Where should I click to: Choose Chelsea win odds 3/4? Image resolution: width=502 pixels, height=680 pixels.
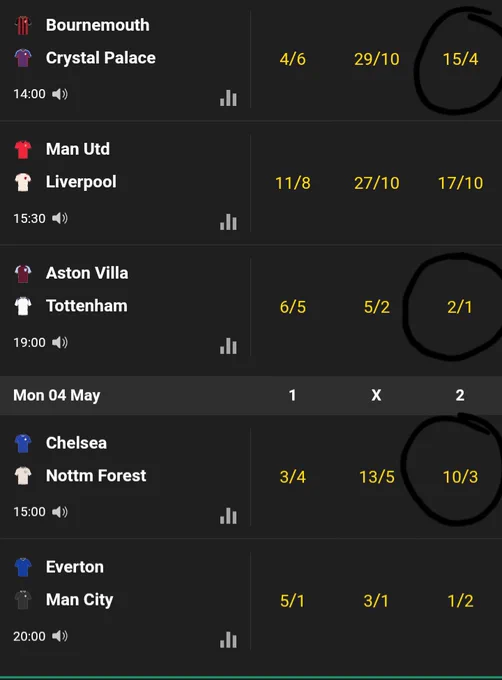(293, 477)
